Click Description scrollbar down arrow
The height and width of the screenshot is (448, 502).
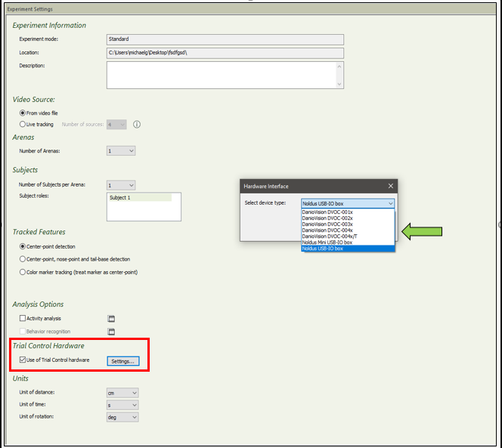click(339, 84)
